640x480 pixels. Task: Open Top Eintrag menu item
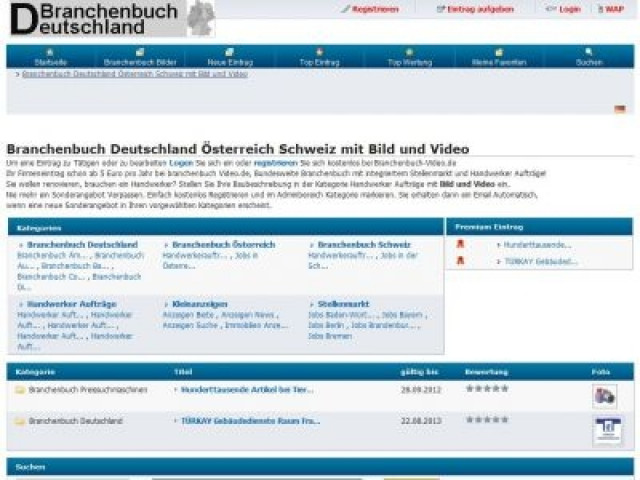320,62
